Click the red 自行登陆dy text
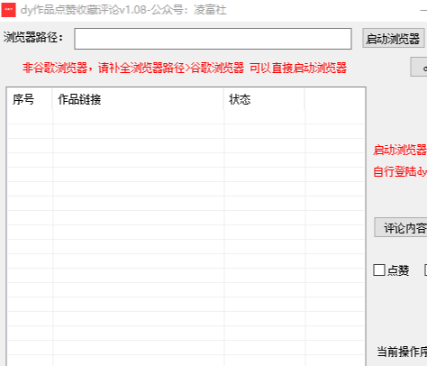Image resolution: width=427 pixels, height=366 pixels. pos(400,172)
